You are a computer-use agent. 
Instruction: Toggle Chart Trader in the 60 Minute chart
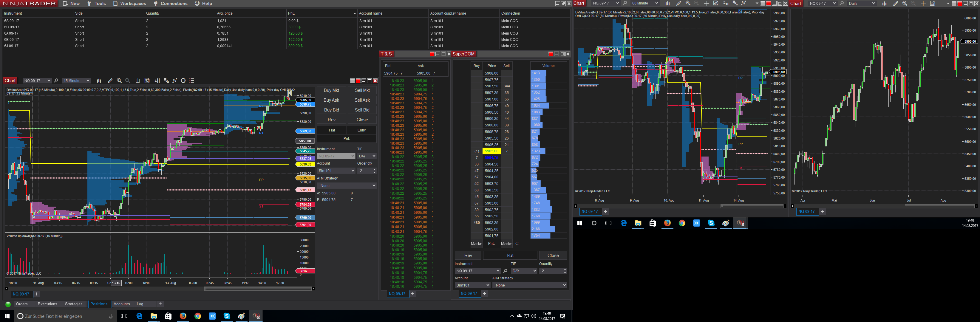pos(726,3)
